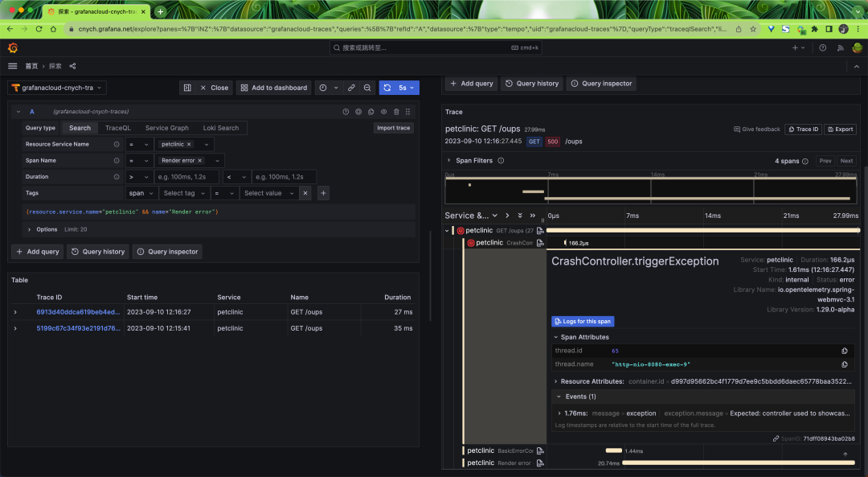Click the duplicate query icon
Image resolution: width=868 pixels, height=477 pixels.
pos(371,112)
